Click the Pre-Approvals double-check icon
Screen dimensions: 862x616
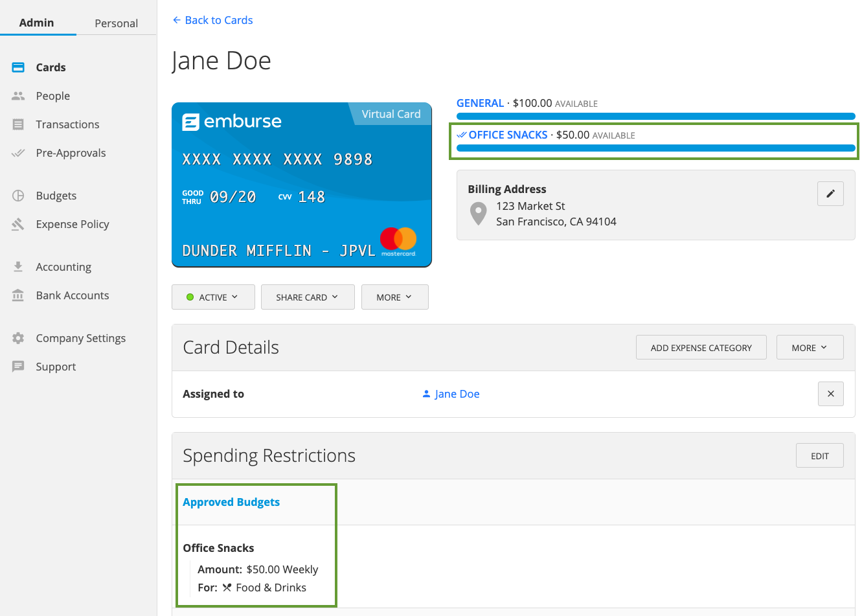[18, 153]
